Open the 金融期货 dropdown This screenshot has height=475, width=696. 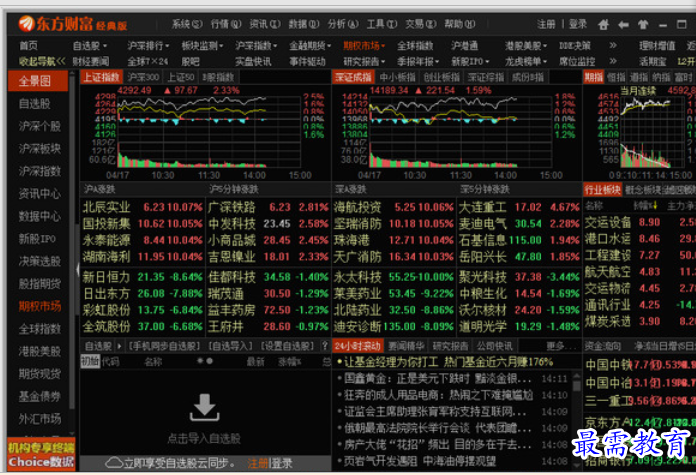[x=310, y=45]
